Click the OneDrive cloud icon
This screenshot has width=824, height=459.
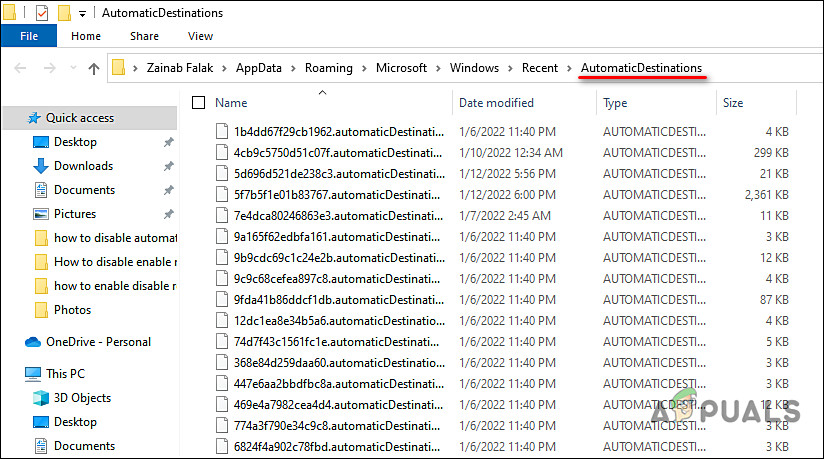pyautogui.click(x=33, y=342)
